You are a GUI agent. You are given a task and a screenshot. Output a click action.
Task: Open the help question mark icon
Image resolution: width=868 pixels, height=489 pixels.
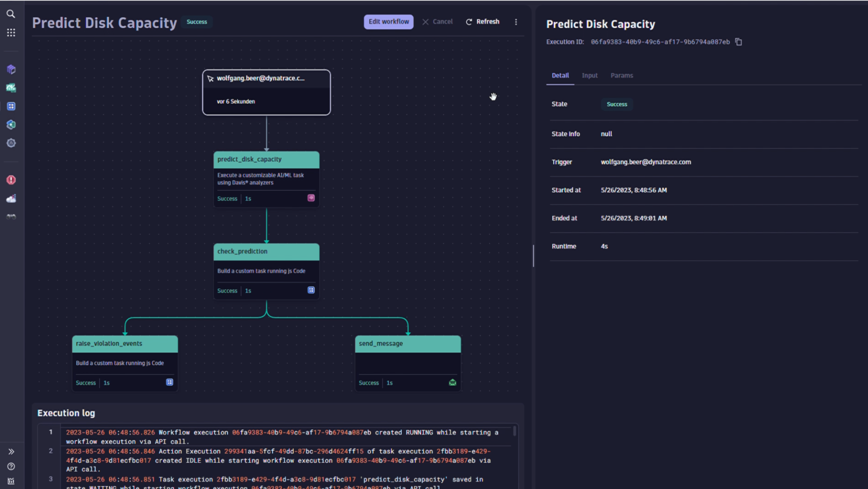pyautogui.click(x=11, y=466)
